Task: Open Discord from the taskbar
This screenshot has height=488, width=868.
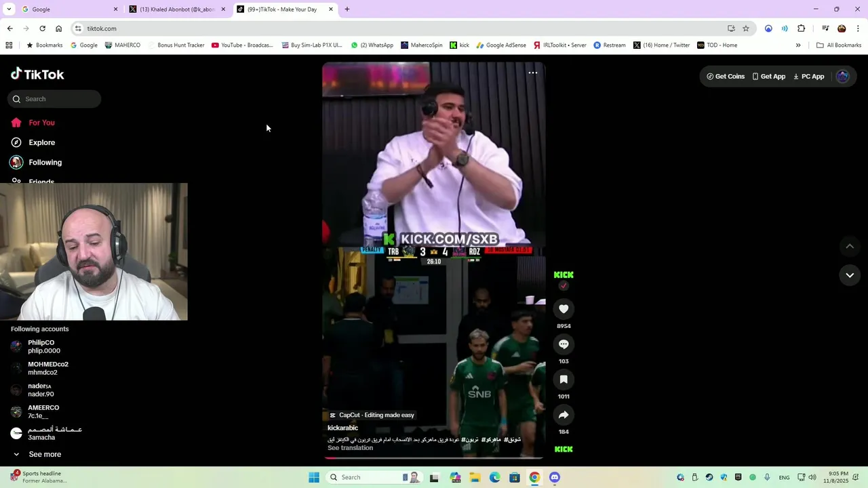Action: coord(555,477)
